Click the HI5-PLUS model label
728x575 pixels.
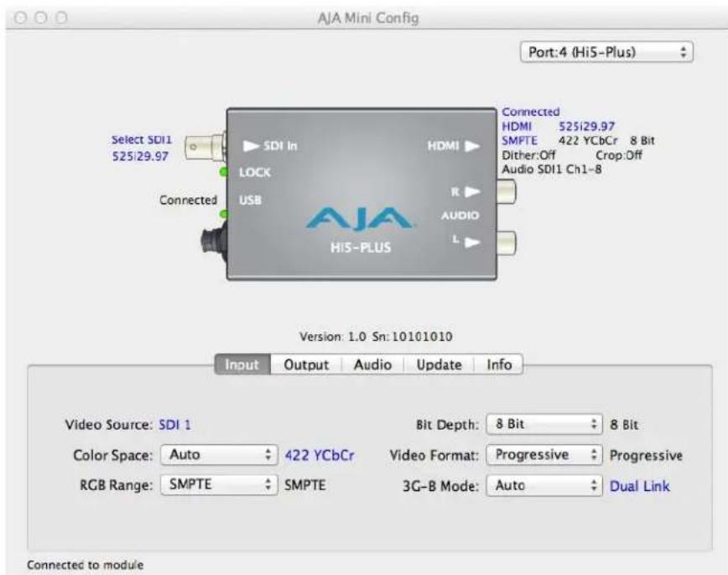tap(361, 248)
